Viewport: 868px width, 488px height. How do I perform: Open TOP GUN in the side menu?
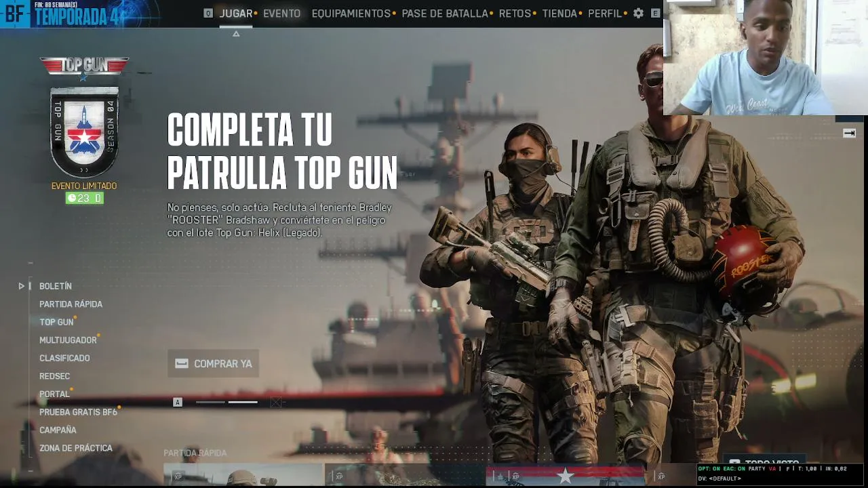click(x=56, y=322)
